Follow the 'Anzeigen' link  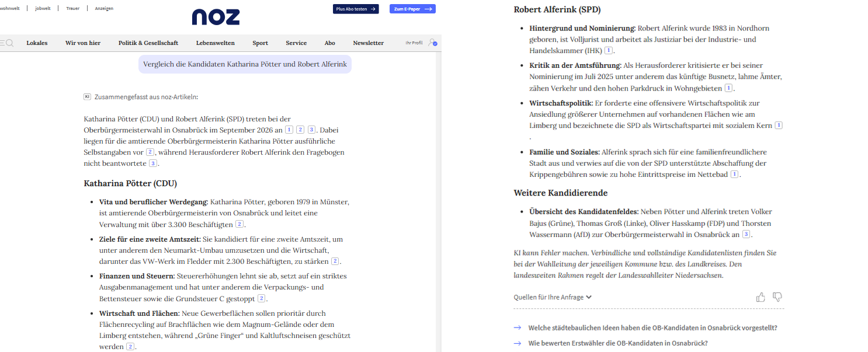coord(104,8)
